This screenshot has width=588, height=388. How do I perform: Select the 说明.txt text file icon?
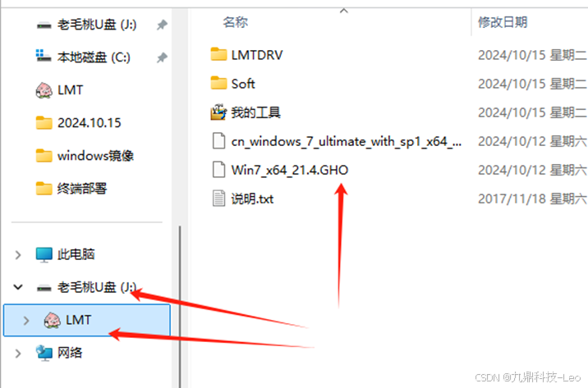pos(218,199)
